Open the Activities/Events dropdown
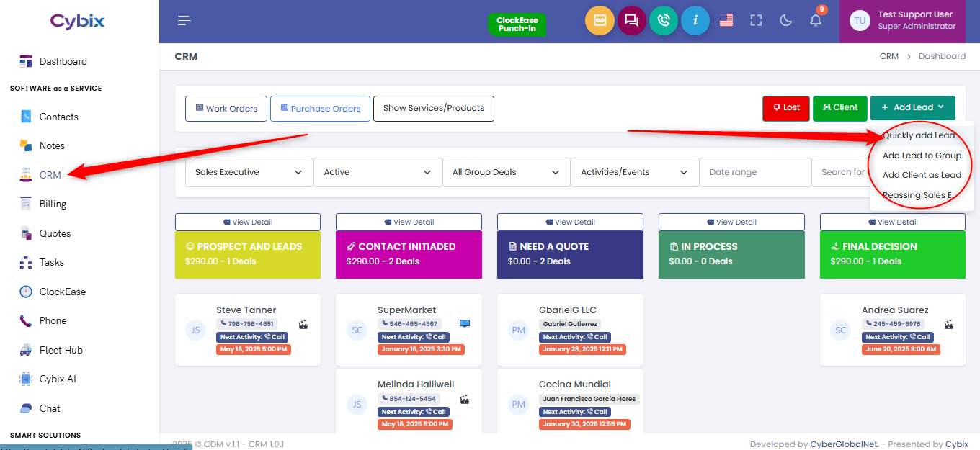Screen dimensions: 980x450 pos(635,173)
